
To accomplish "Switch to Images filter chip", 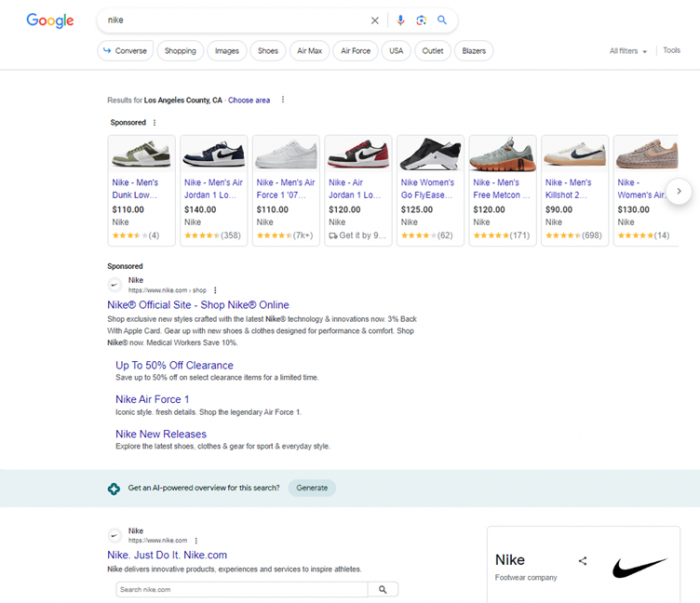I will click(227, 50).
